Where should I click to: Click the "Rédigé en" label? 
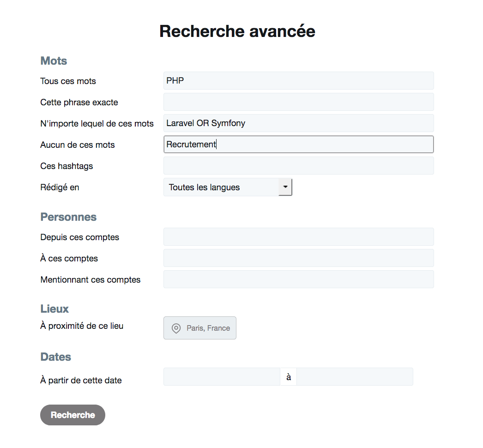[x=60, y=188]
